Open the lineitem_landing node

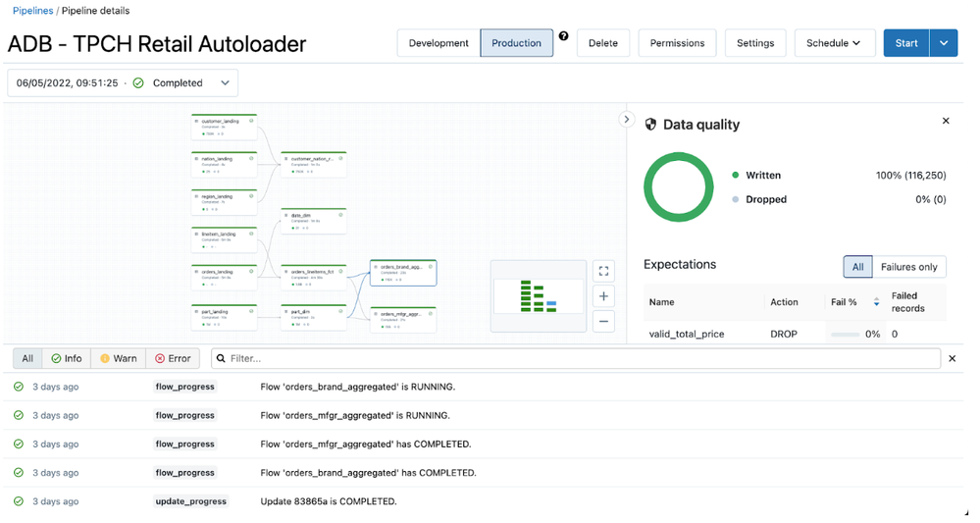(x=224, y=239)
